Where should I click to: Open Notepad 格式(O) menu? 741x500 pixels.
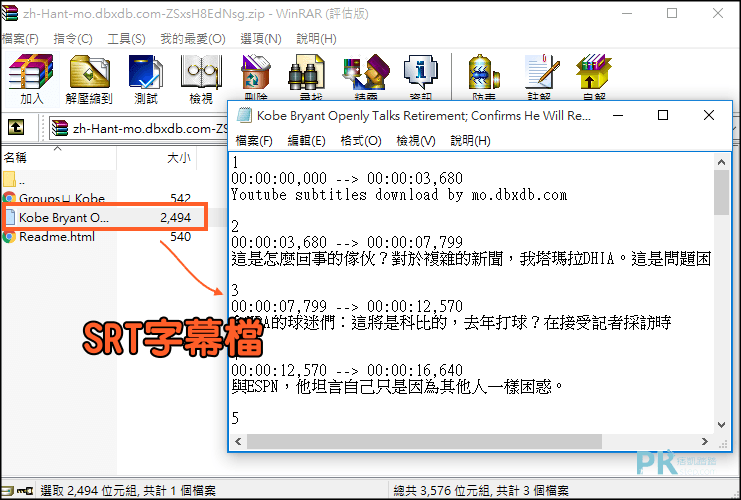pyautogui.click(x=361, y=141)
